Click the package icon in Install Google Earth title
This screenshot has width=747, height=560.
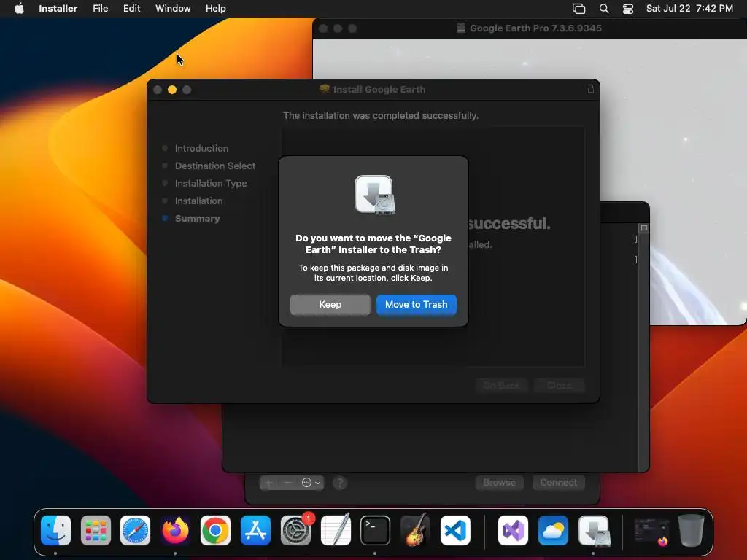(x=325, y=88)
